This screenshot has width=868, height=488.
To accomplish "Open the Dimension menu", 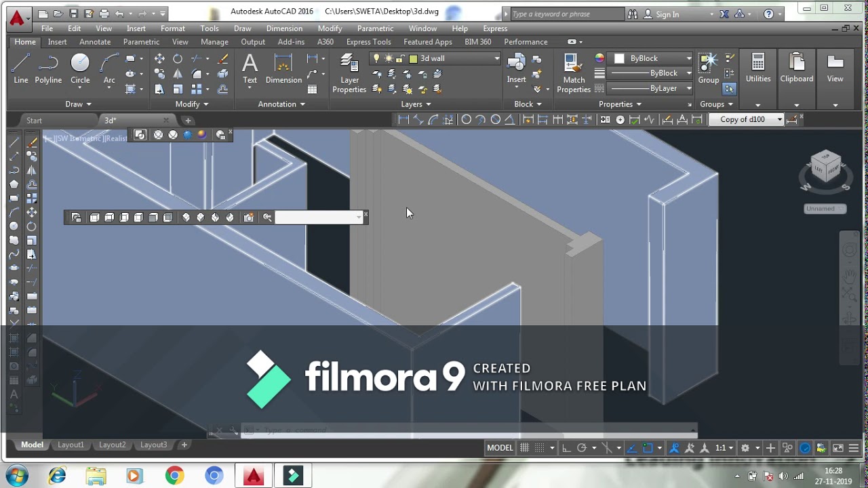I will point(284,28).
